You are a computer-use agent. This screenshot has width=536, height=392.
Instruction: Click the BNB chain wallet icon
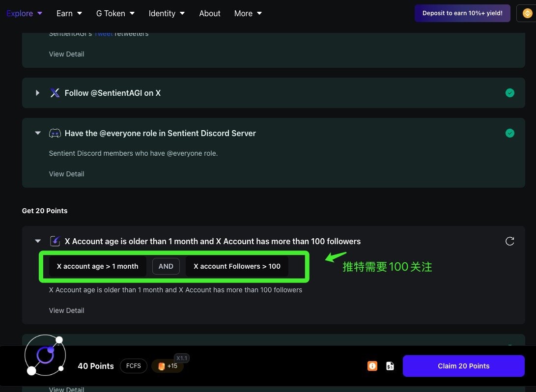[x=527, y=13]
